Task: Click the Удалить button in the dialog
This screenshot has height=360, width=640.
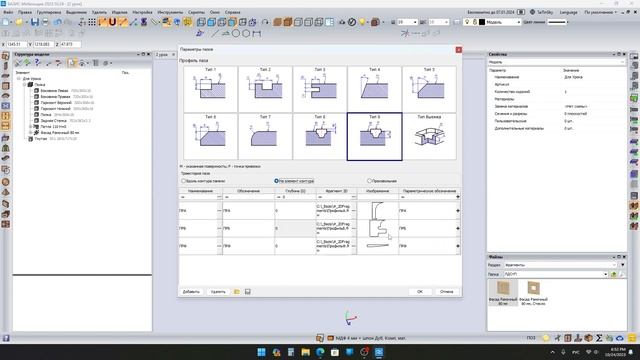Action: [218, 292]
